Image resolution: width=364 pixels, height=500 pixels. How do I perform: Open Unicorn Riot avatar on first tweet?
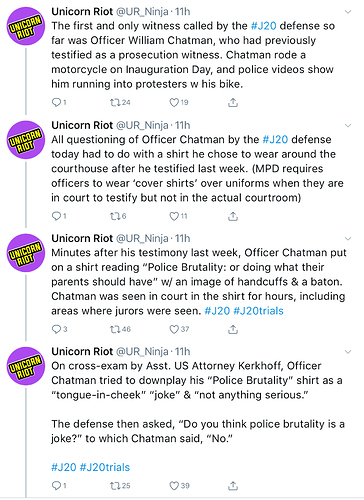[x=26, y=26]
